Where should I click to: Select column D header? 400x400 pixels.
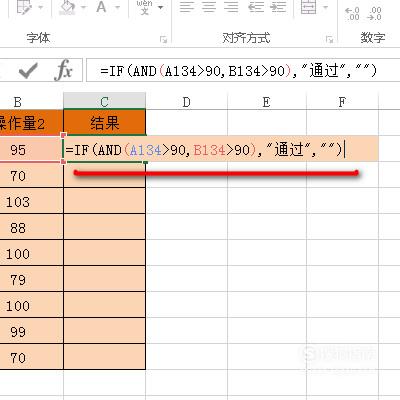pyautogui.click(x=187, y=101)
